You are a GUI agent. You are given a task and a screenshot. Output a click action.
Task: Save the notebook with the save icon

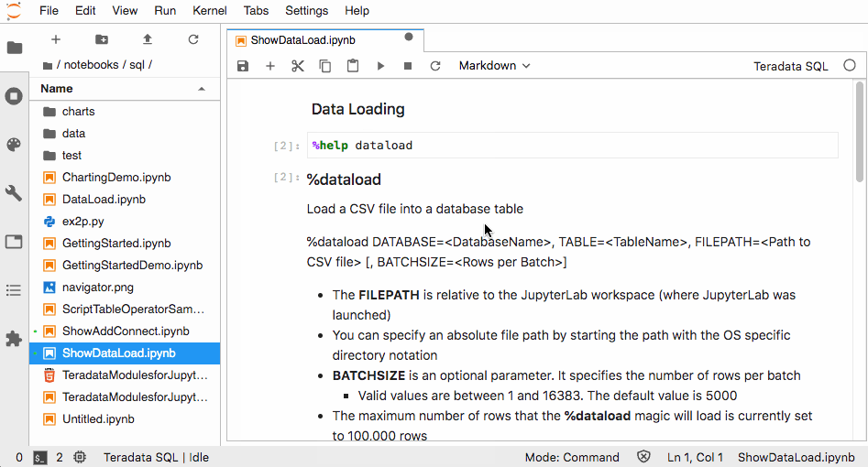[x=243, y=66]
